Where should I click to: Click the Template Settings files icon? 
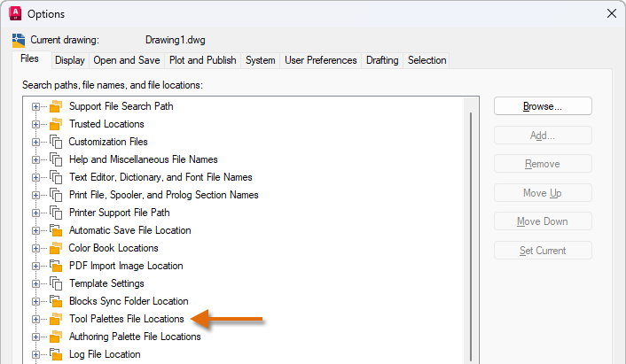point(57,283)
